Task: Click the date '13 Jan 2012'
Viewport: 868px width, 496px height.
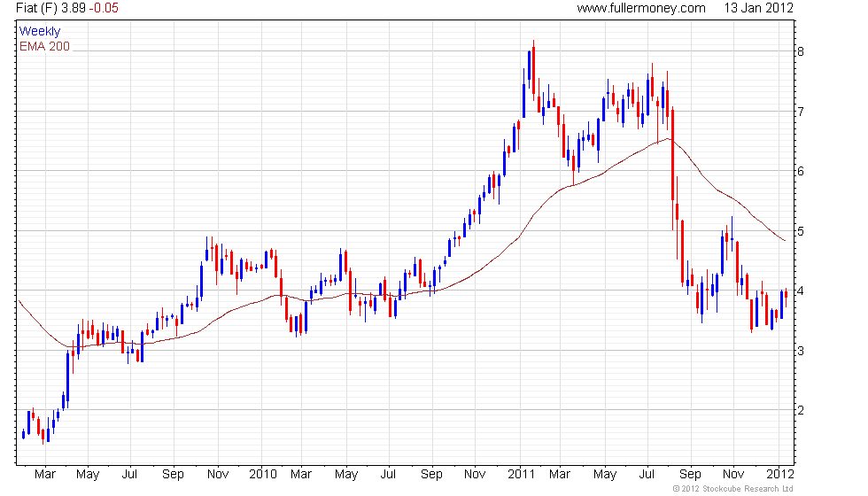Action: point(758,8)
